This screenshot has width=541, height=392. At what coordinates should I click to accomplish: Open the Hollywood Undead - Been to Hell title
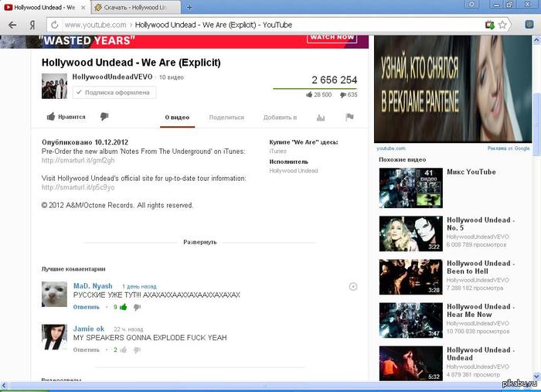pos(481,267)
